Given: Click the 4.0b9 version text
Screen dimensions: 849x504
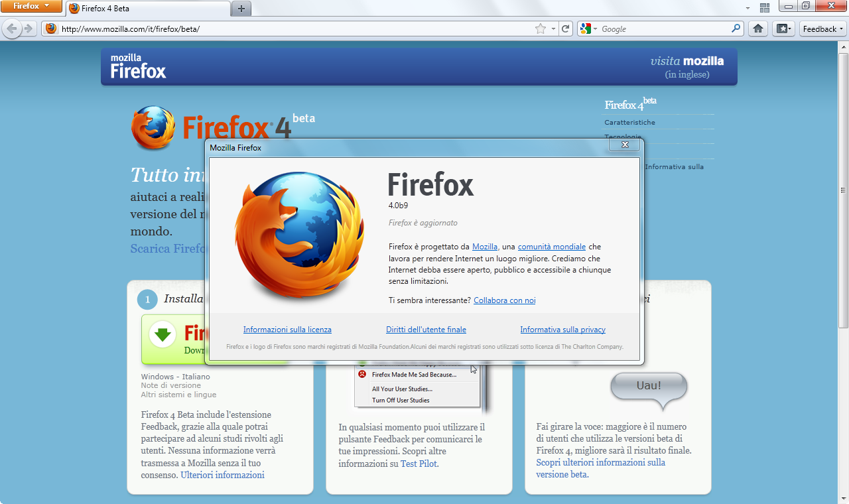Looking at the screenshot, I should tap(398, 205).
